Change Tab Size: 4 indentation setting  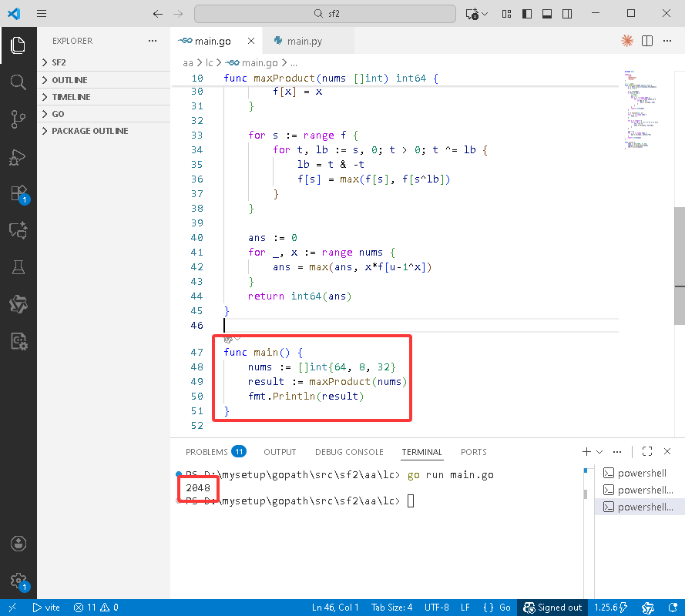(391, 608)
